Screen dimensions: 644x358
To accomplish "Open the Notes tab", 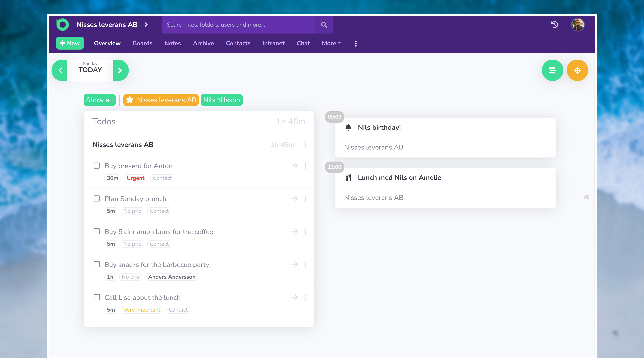I will tap(172, 43).
